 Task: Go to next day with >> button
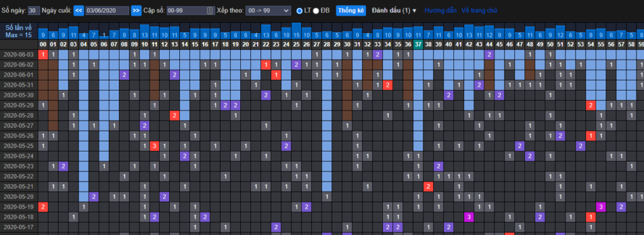[136, 11]
